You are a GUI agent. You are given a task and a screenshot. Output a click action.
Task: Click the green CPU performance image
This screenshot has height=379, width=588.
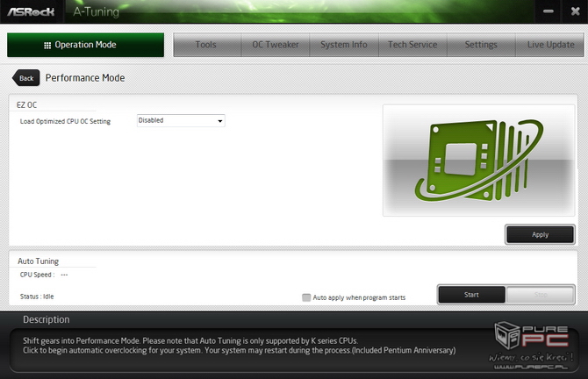pos(479,160)
